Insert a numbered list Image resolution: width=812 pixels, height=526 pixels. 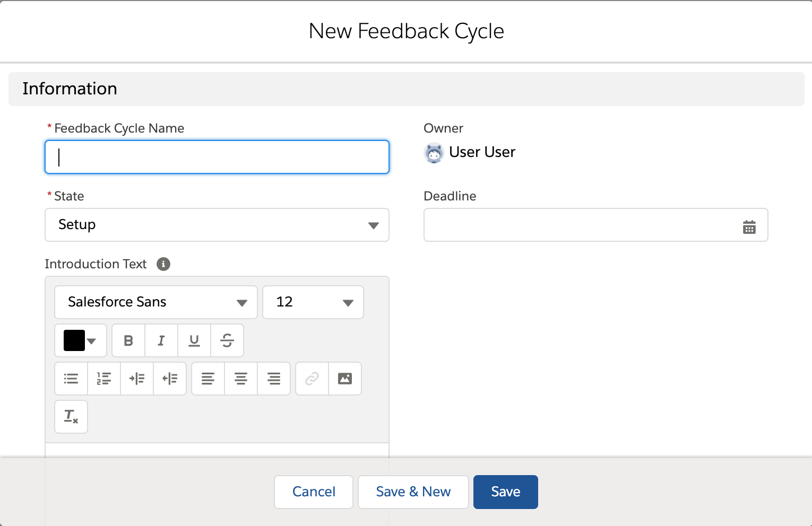click(x=104, y=379)
